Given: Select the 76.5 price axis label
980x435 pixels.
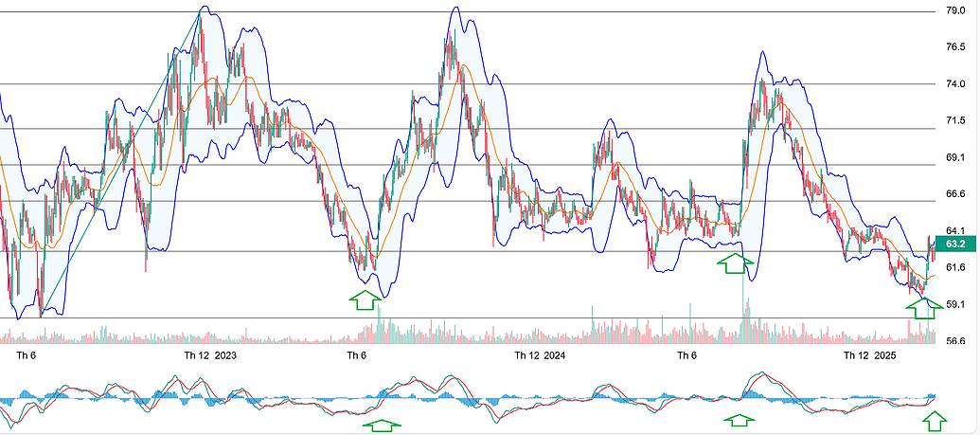Looking at the screenshot, I should (x=955, y=47).
